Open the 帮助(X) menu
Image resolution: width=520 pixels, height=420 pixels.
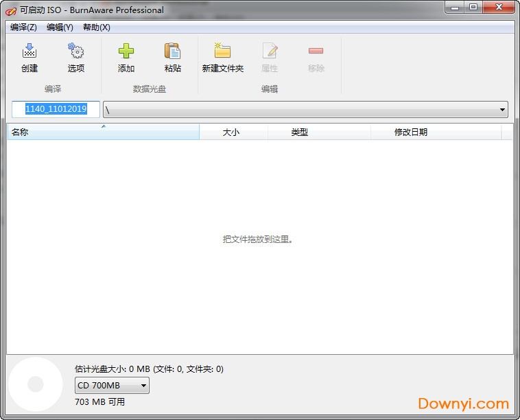96,27
